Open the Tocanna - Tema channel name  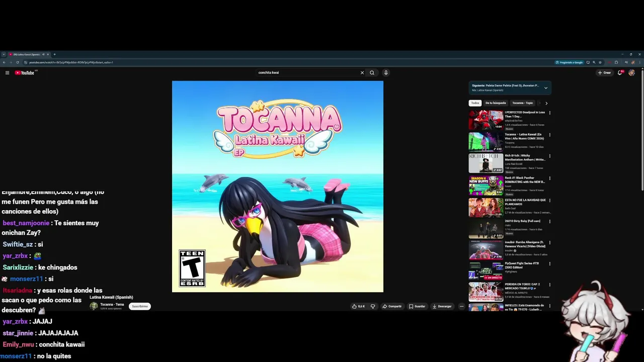click(x=112, y=305)
